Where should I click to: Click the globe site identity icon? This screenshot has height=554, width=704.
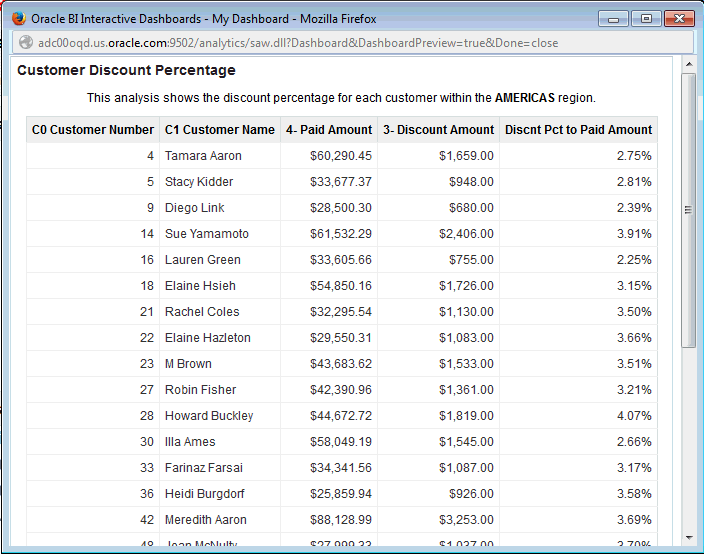pyautogui.click(x=26, y=42)
